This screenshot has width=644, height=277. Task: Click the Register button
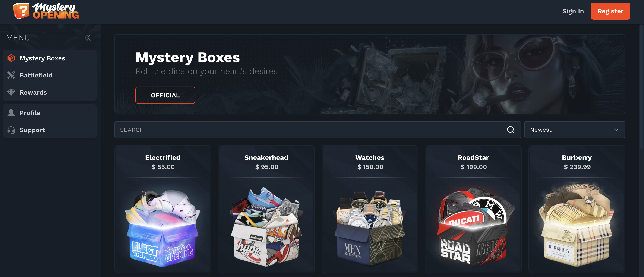[610, 11]
